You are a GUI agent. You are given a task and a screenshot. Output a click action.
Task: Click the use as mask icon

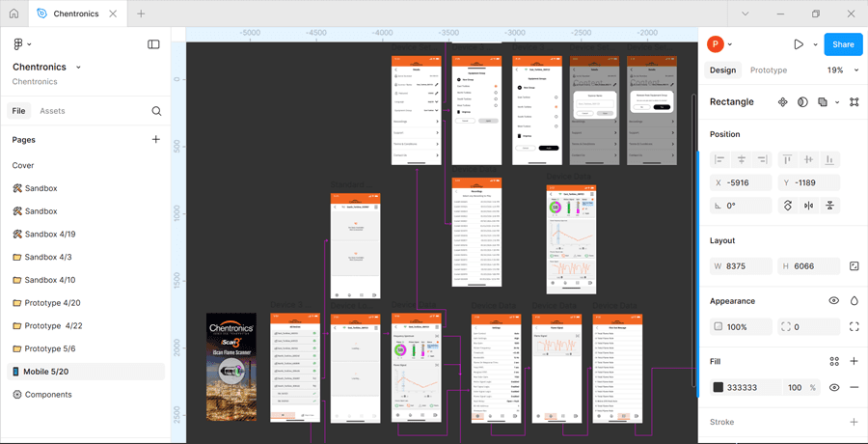802,102
